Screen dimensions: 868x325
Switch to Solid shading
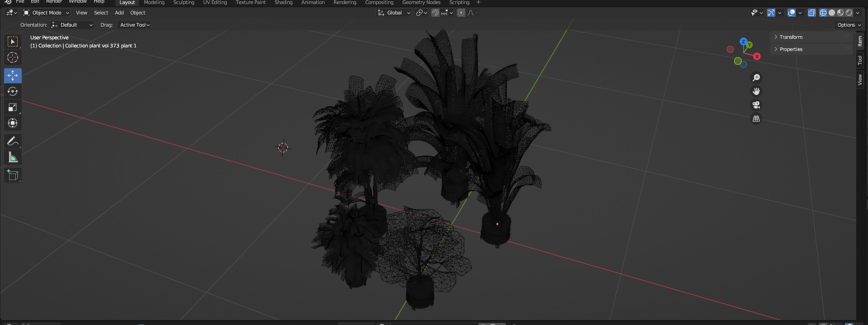click(x=832, y=13)
